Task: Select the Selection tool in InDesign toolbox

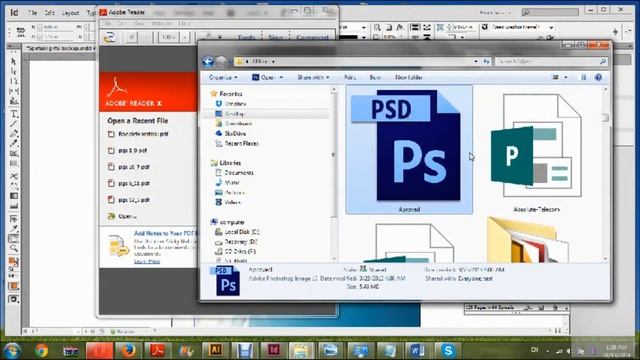Action: tap(13, 61)
